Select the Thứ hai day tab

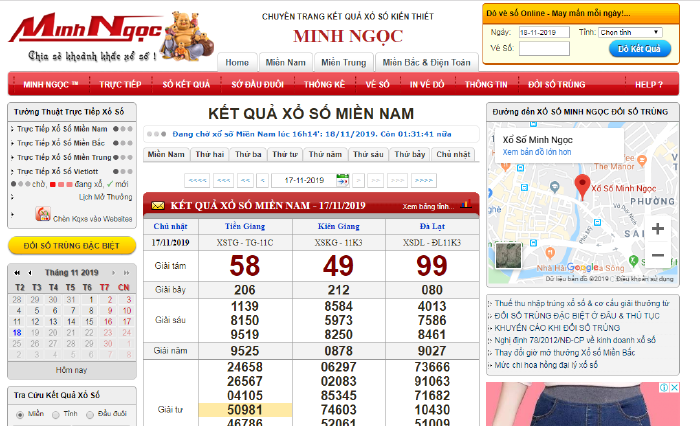[x=210, y=155]
